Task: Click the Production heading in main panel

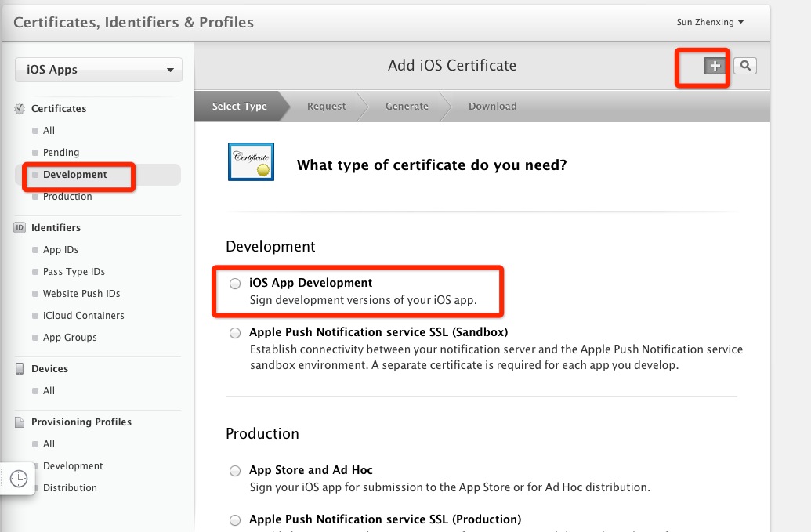Action: (262, 433)
